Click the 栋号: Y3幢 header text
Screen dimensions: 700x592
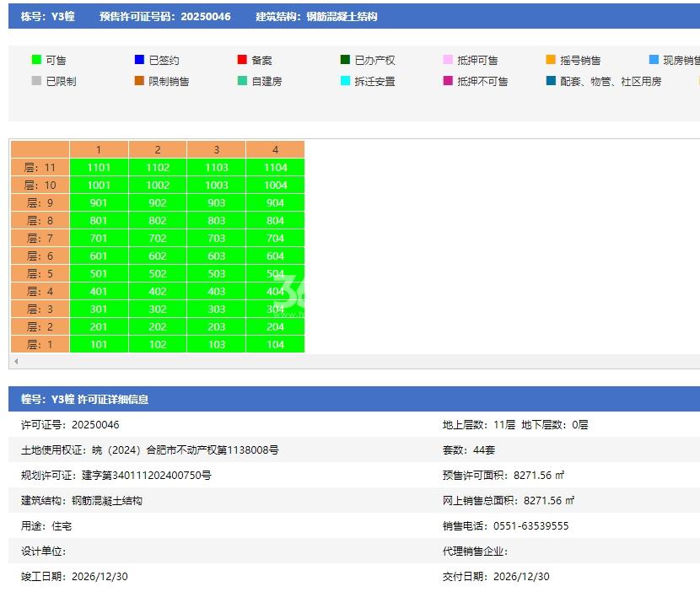tap(48, 17)
